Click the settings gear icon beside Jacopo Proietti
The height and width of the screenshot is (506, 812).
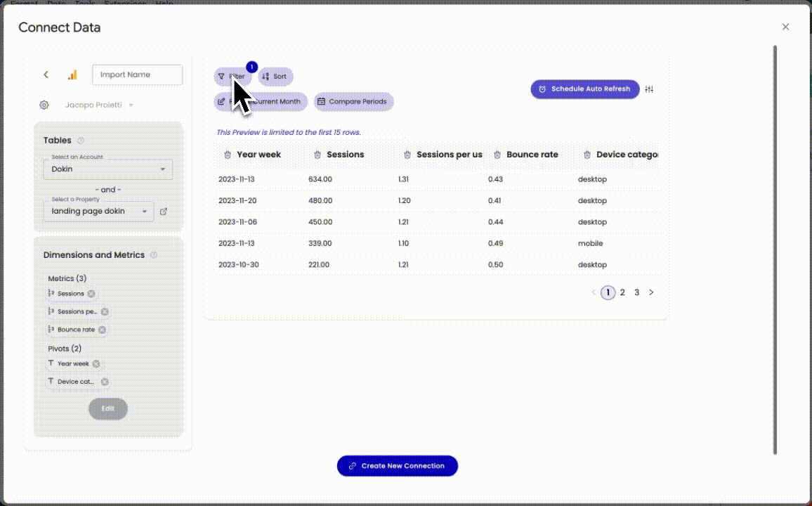(x=44, y=105)
